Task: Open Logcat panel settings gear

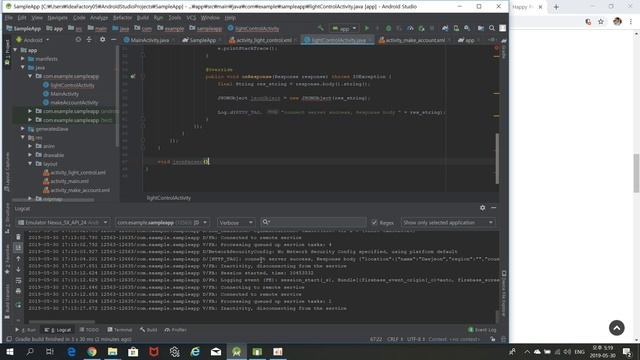Action: click(482, 208)
